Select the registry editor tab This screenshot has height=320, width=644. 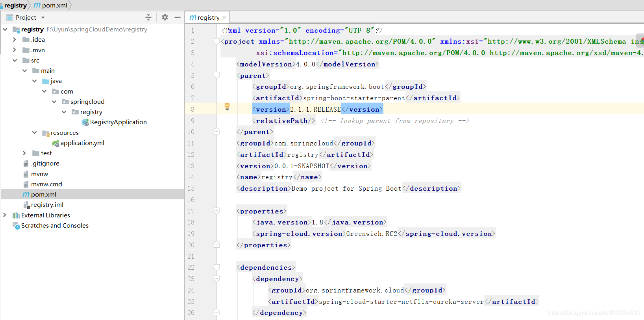point(207,17)
